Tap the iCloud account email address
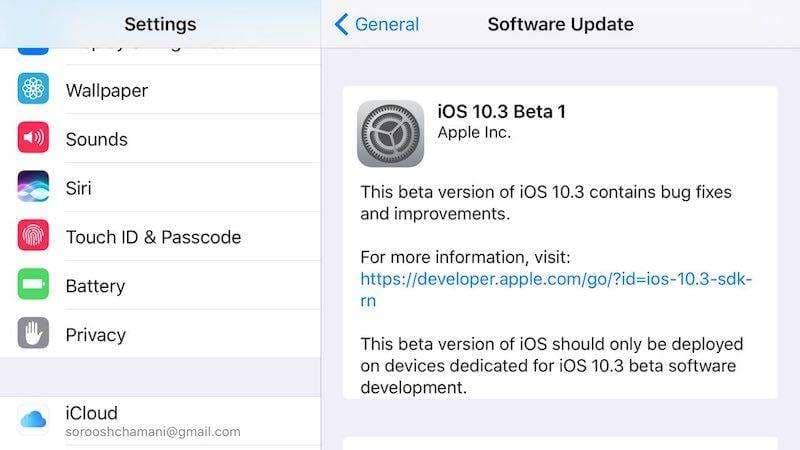This screenshot has width=800, height=450. pyautogui.click(x=153, y=432)
